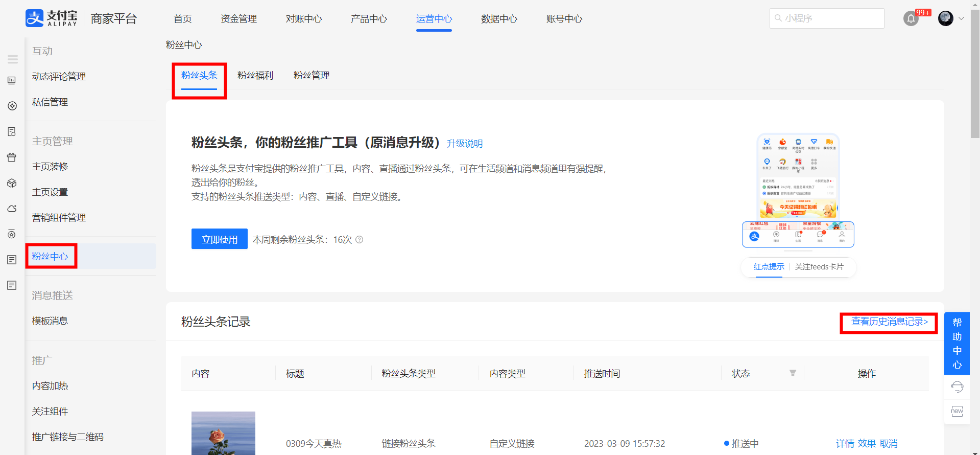Open the 状态 column filter icon
Viewport: 980px width, 455px height.
tap(793, 373)
